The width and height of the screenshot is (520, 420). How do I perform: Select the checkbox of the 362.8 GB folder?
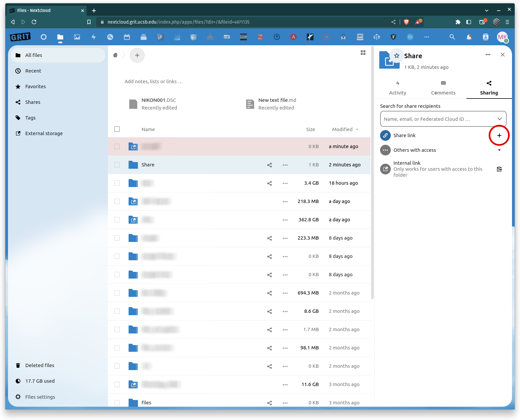tap(117, 220)
